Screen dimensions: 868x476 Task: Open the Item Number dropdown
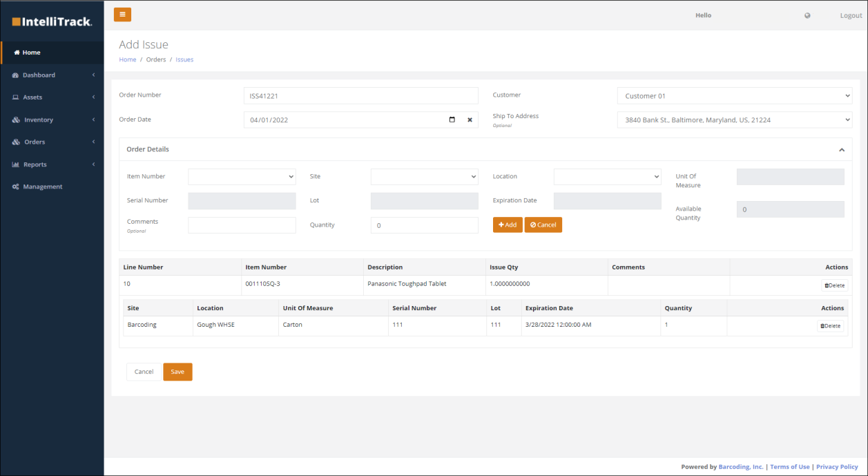(242, 177)
